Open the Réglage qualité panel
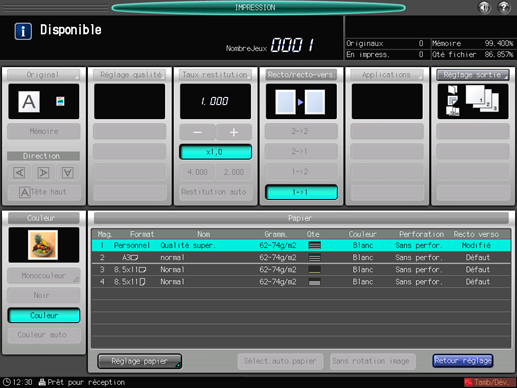This screenshot has height=388, width=517. [x=130, y=75]
